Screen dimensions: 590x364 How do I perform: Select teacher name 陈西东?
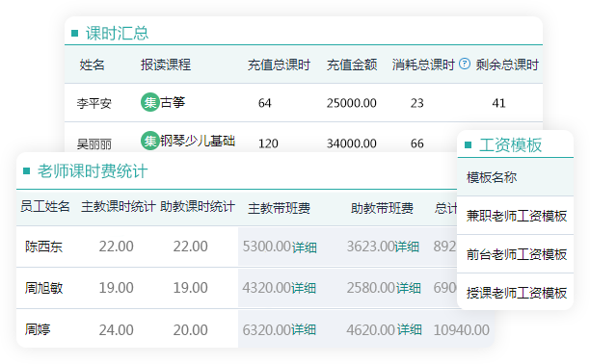click(43, 247)
